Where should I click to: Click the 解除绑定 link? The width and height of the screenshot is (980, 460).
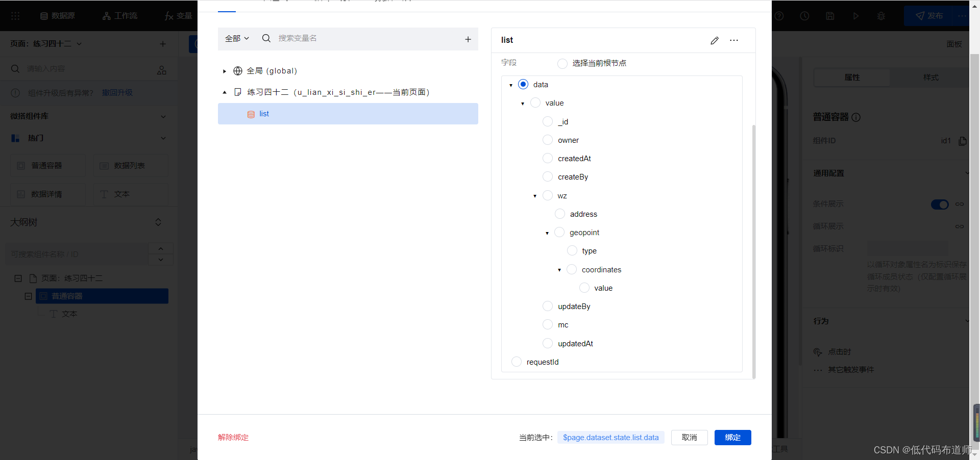233,438
